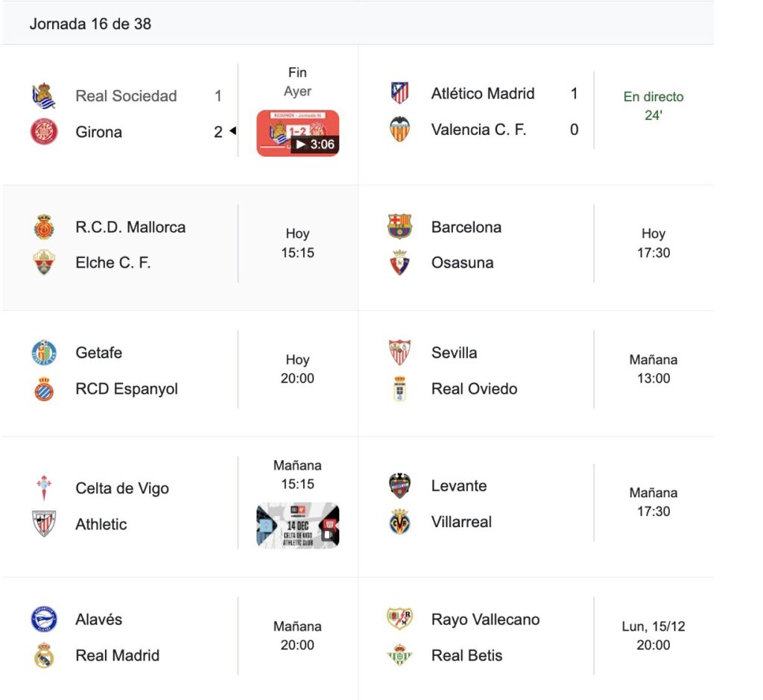Screen dimensions: 763x700
Task: Click the Sevilla club crest
Action: pos(400,353)
